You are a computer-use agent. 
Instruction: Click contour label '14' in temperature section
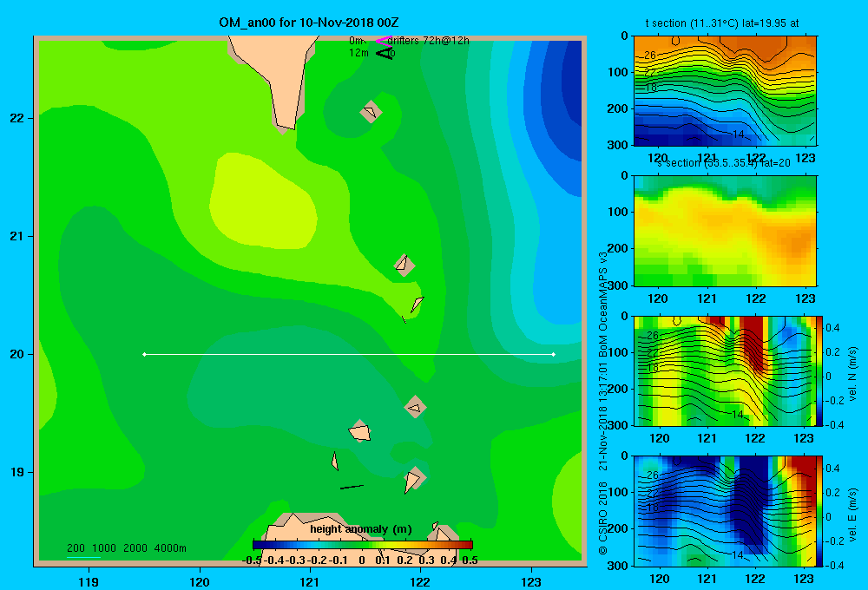click(738, 134)
